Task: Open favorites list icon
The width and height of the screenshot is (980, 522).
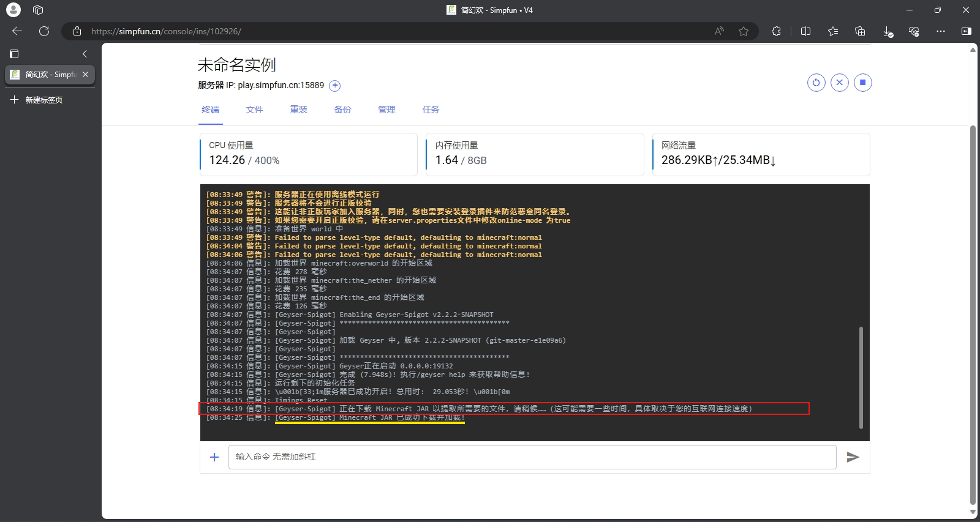Action: (833, 31)
